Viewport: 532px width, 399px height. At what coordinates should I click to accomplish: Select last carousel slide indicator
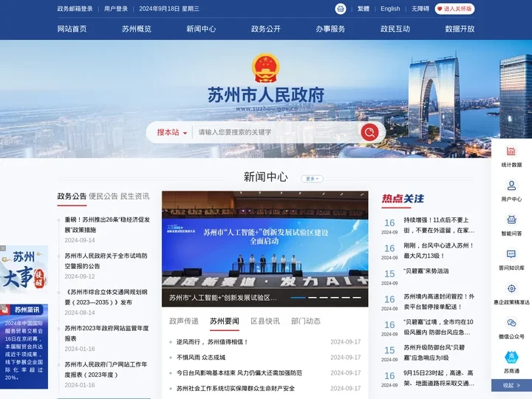coord(357,298)
